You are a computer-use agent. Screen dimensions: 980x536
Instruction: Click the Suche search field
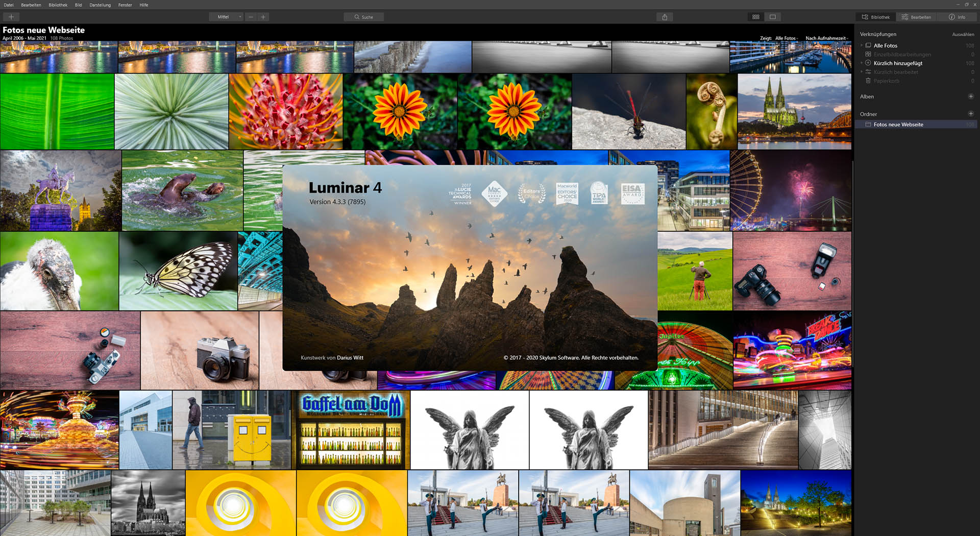point(364,17)
